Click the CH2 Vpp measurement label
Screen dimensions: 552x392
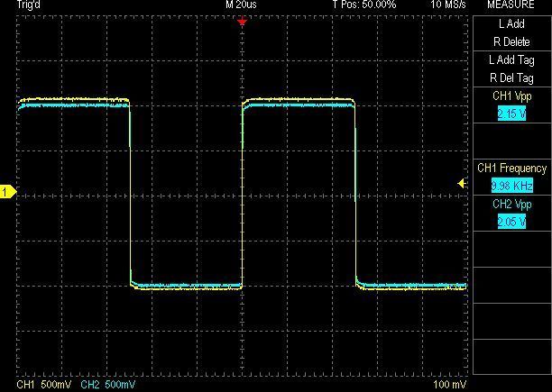point(512,205)
